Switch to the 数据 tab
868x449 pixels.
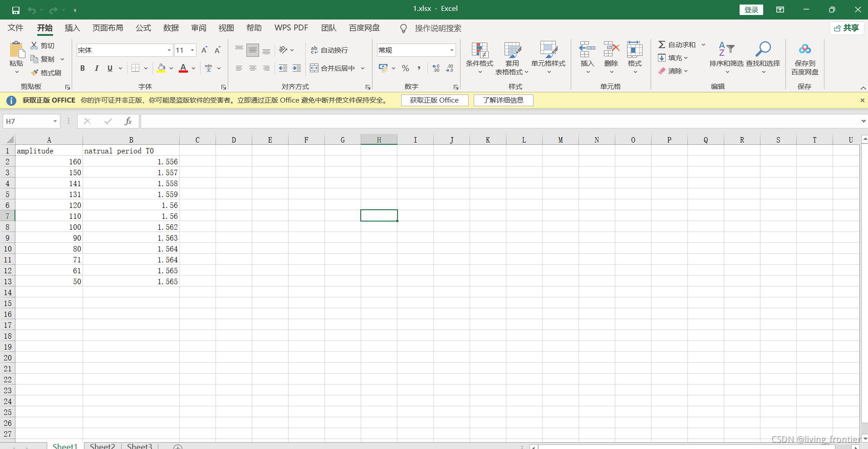(x=171, y=28)
